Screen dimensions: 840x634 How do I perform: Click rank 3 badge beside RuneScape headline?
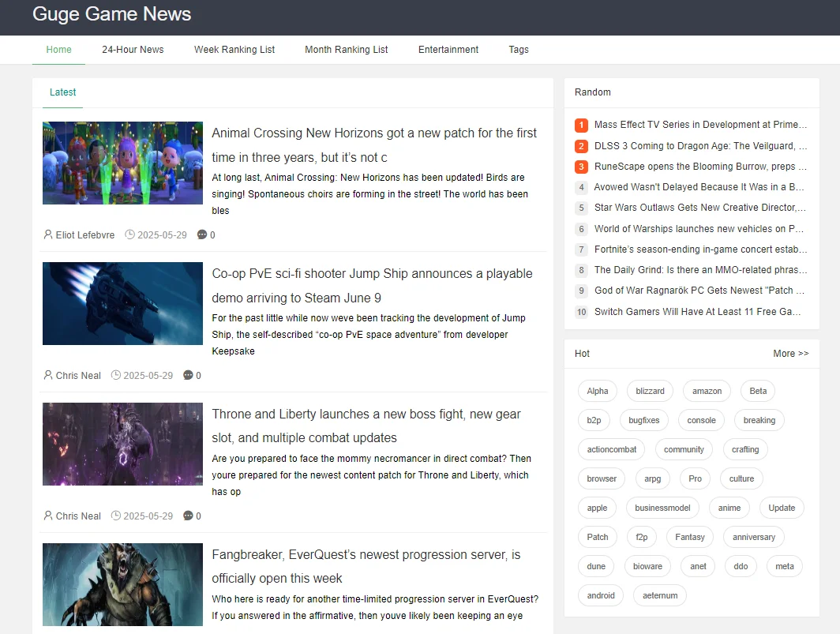tap(581, 167)
